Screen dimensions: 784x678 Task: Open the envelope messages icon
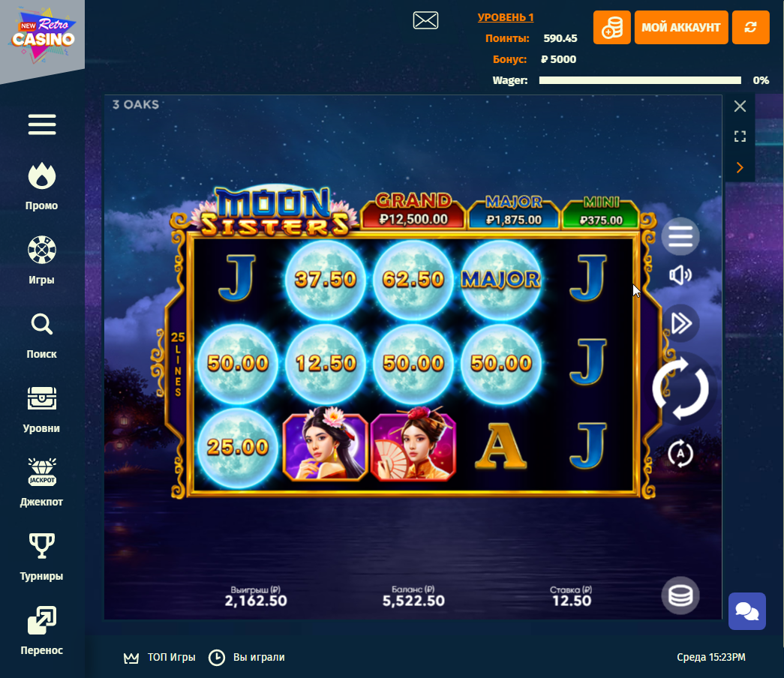point(425,20)
